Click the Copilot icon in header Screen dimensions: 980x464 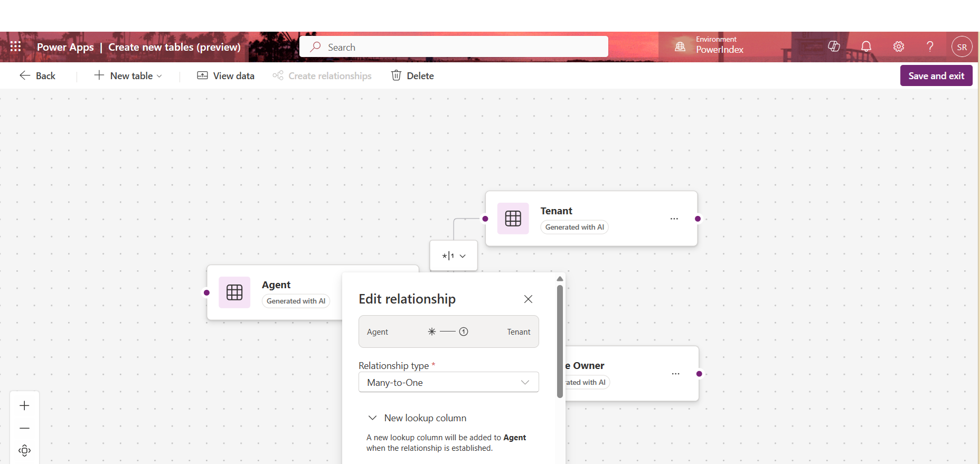click(834, 46)
